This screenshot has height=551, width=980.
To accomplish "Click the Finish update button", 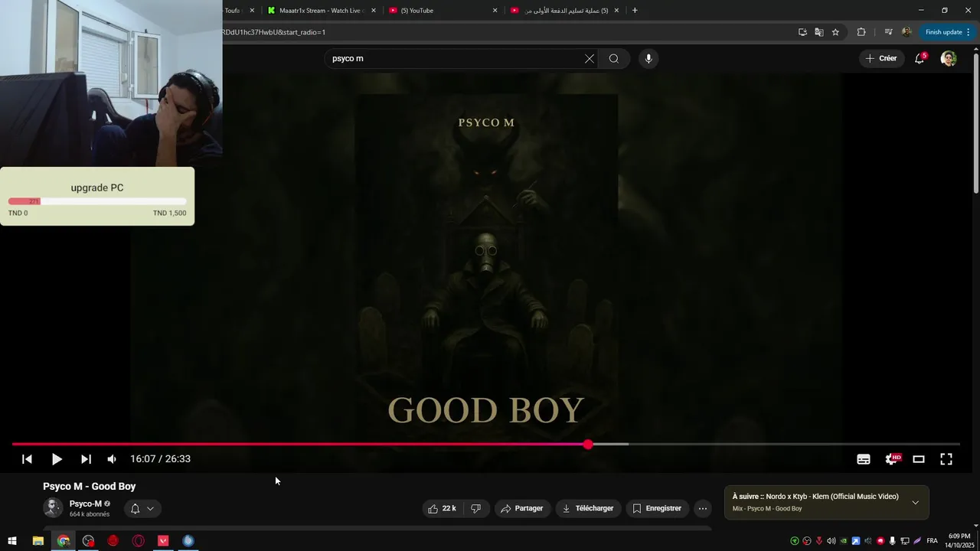I will coord(948,32).
